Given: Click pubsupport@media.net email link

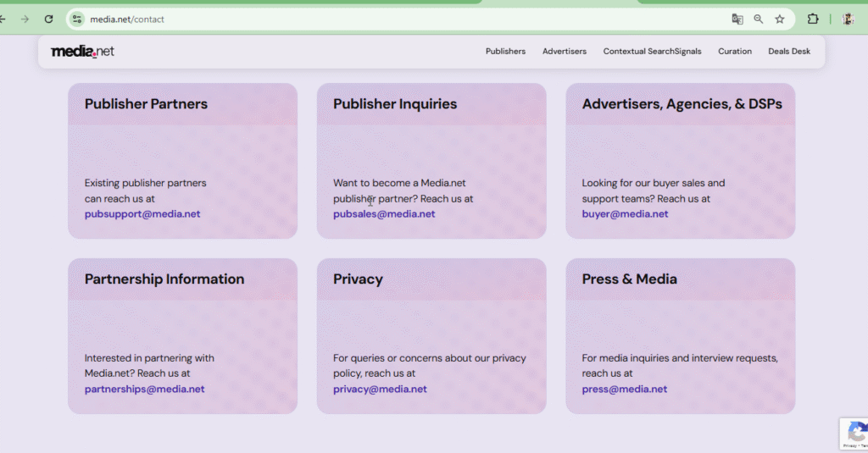Looking at the screenshot, I should pos(142,214).
